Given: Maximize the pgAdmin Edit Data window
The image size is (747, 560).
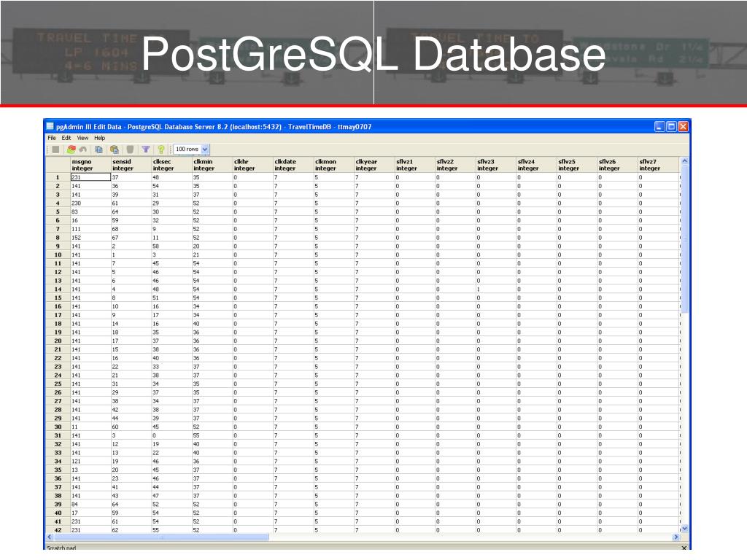Looking at the screenshot, I should [671, 126].
